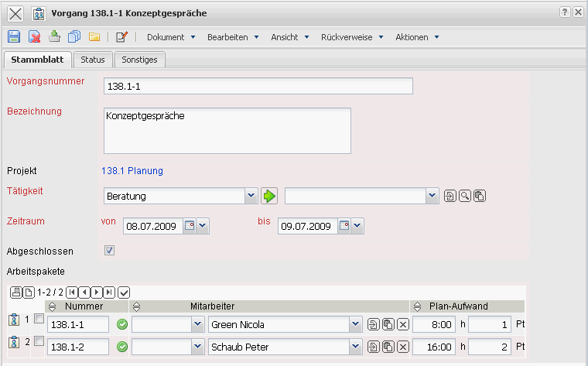The height and width of the screenshot is (366, 588).
Task: Click the magnifier search icon in Tätigkeit row
Action: pyautogui.click(x=465, y=196)
